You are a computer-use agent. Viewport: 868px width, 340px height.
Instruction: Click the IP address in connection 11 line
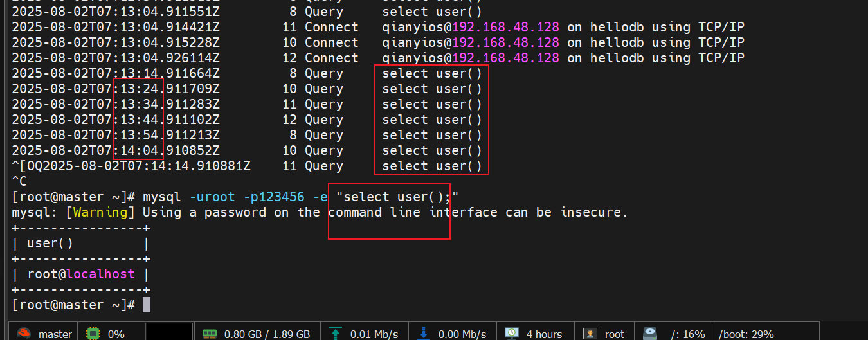point(505,27)
